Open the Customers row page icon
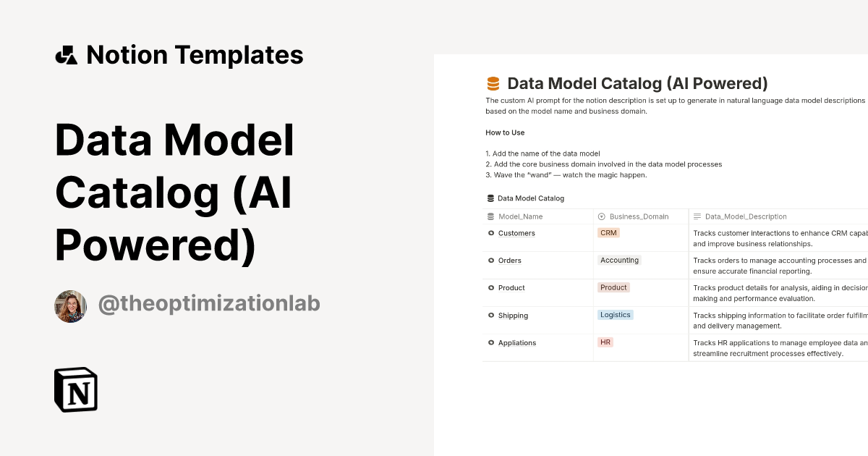The width and height of the screenshot is (868, 456). pos(491,232)
